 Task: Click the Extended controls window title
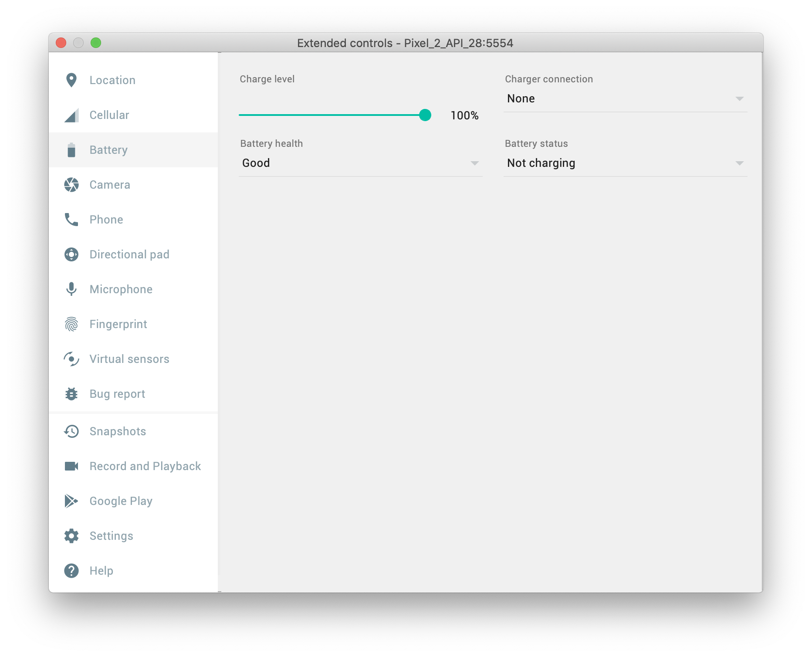405,43
